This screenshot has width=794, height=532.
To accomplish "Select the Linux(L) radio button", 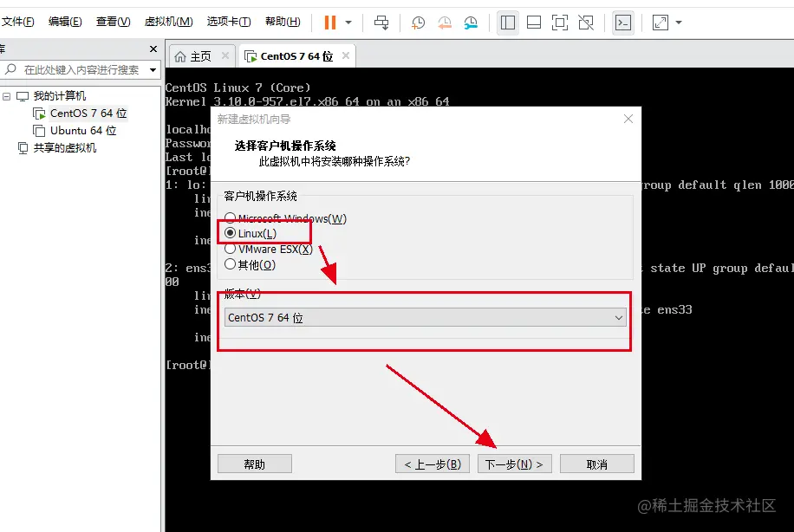I will tap(231, 233).
